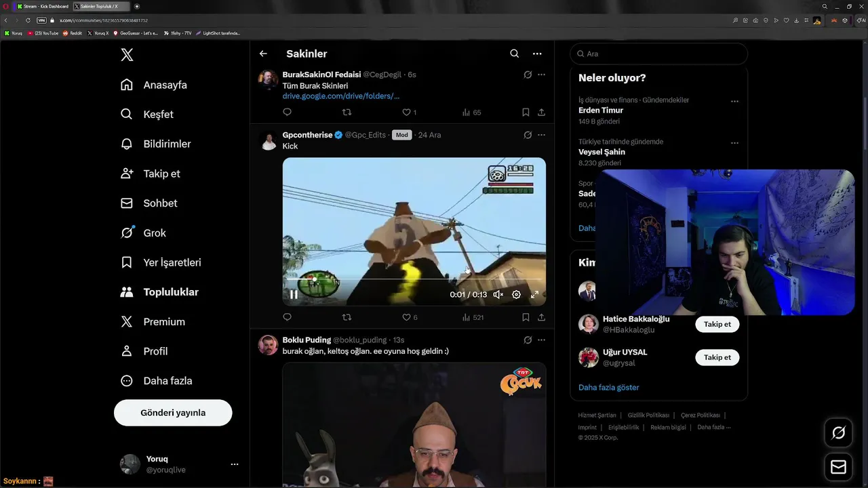Select Topluluklar in the sidebar

tap(160, 292)
